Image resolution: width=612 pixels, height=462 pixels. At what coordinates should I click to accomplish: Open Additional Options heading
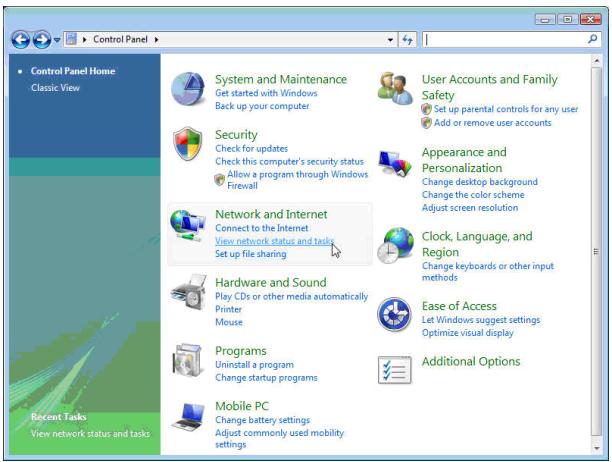point(471,362)
